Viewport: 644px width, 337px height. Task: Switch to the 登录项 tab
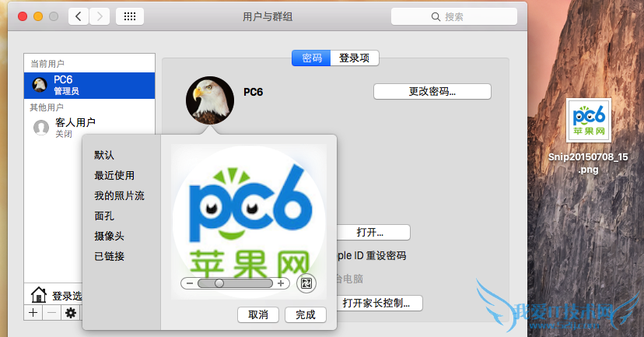click(355, 58)
